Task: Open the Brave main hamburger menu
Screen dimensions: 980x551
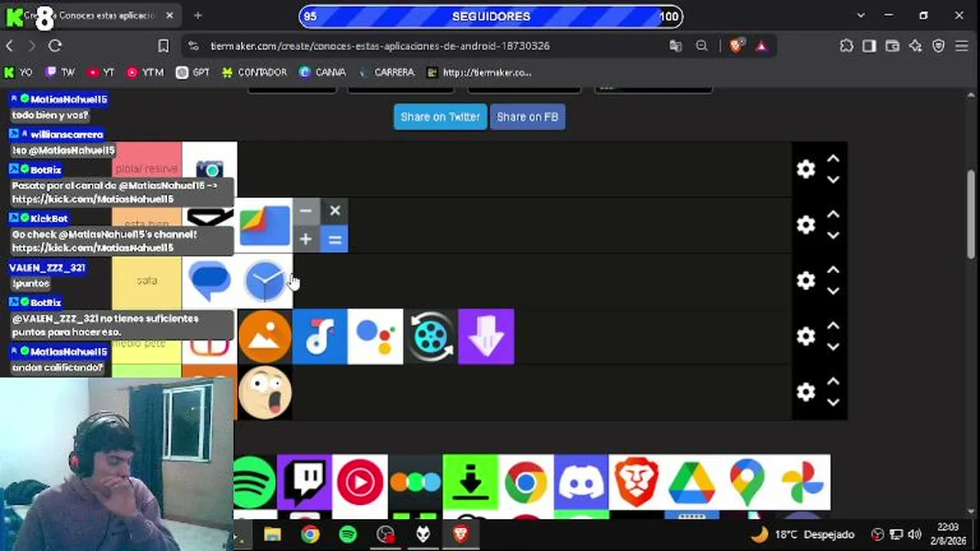Action: coord(962,46)
